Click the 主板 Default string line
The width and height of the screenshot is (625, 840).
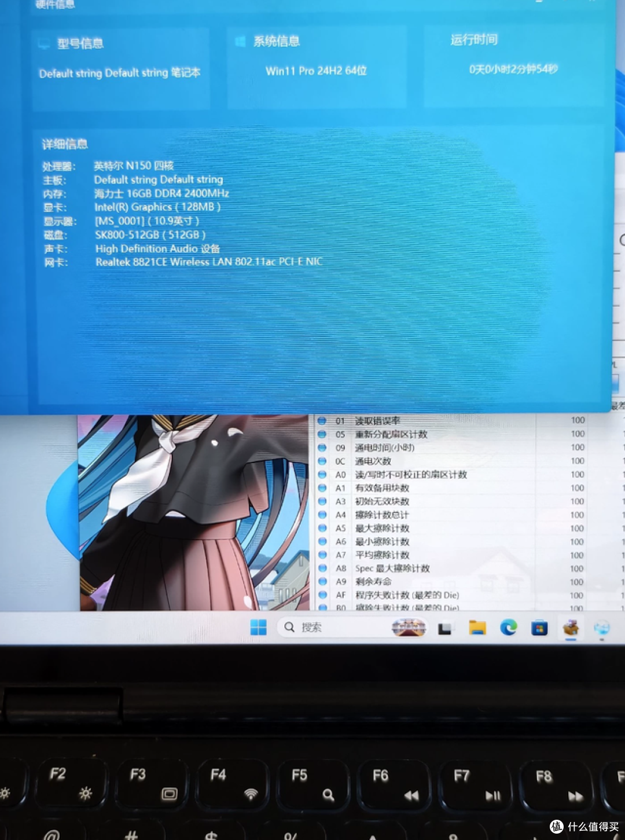click(x=133, y=180)
